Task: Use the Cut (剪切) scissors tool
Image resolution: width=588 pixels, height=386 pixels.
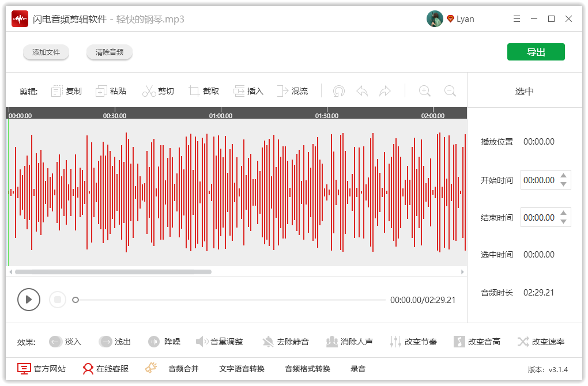Action: pos(149,91)
